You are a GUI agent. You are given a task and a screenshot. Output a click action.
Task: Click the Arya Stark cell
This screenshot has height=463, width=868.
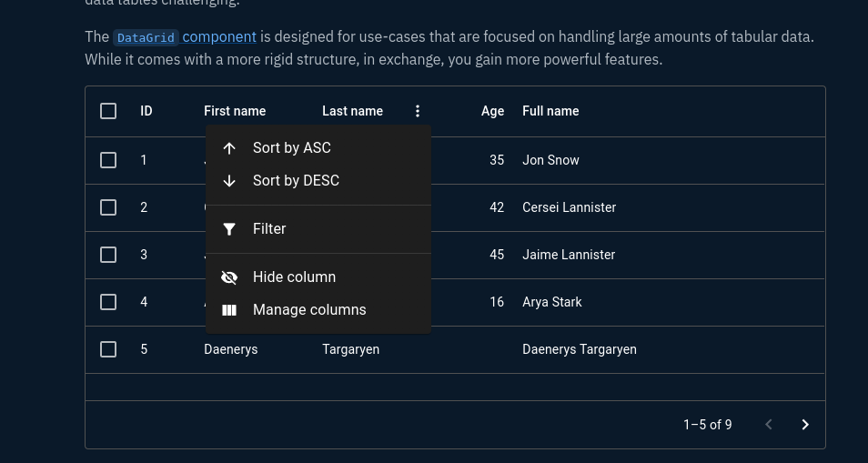tap(552, 302)
